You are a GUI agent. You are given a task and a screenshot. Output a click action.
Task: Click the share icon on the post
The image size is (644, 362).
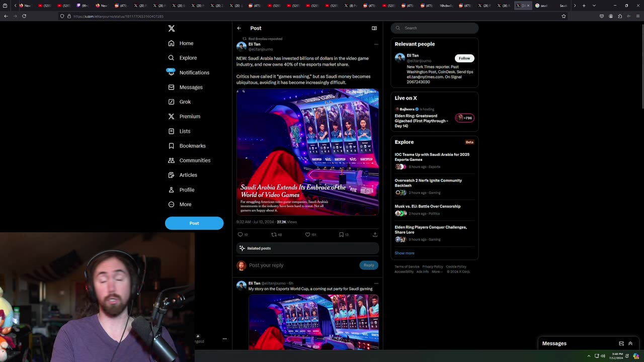[x=375, y=235]
